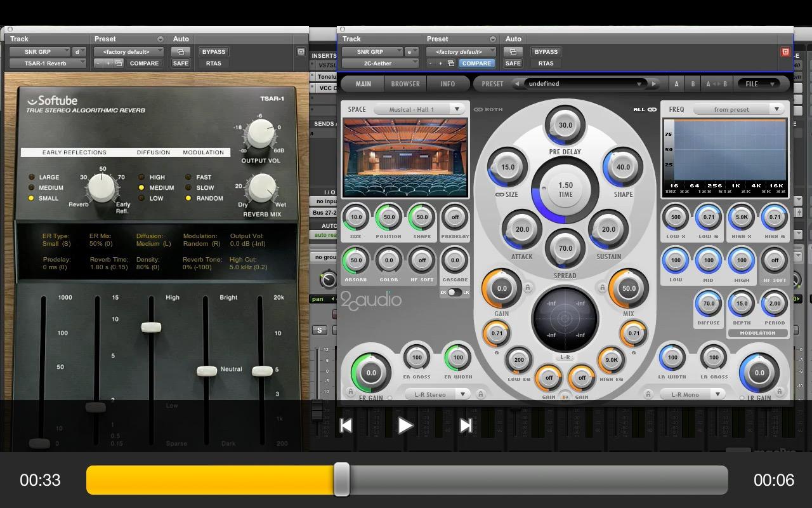
Task: Click SAFE in the Aether window
Action: [x=513, y=63]
